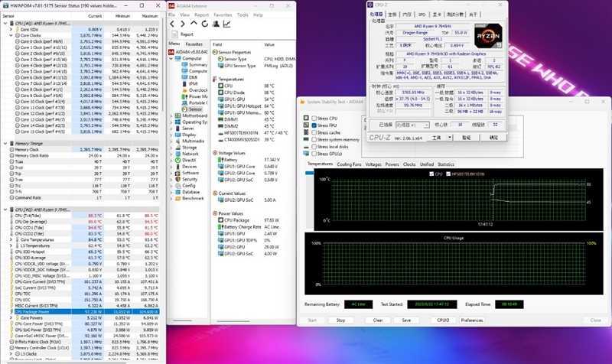The image size is (612, 364).
Task: Switch to the Statistics tab
Action: tap(446, 164)
